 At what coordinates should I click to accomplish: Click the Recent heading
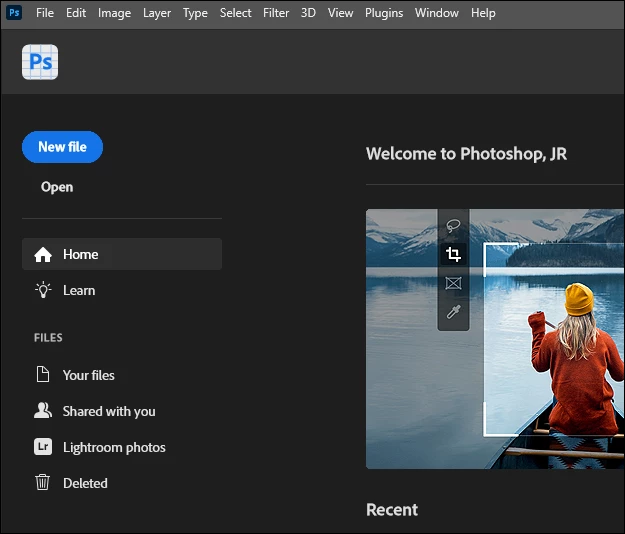point(392,510)
